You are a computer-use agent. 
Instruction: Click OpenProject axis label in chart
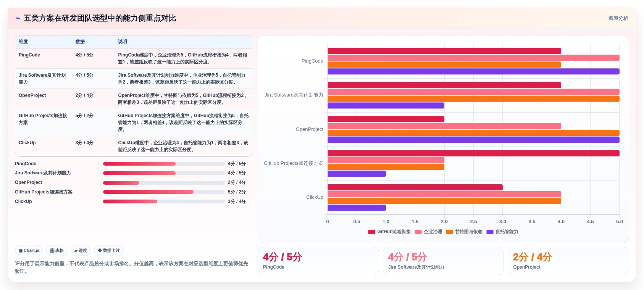pos(310,129)
